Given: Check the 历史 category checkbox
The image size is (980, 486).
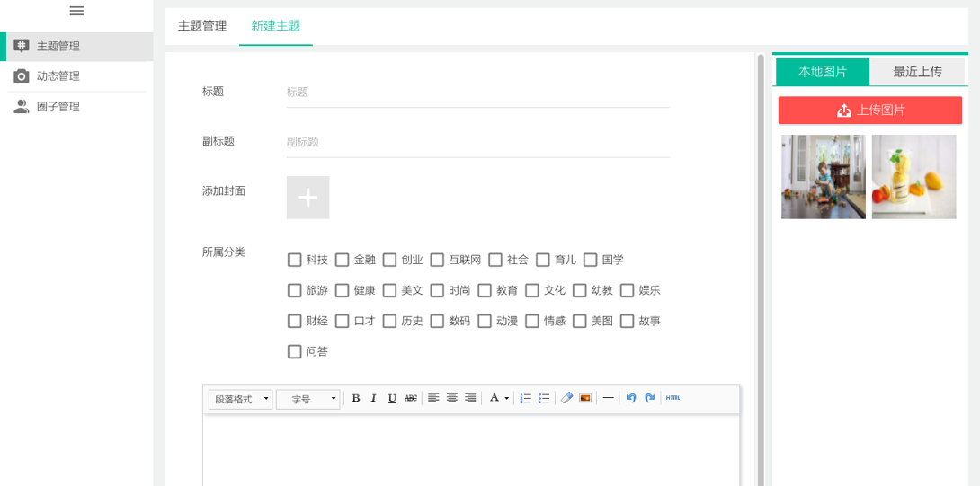Looking at the screenshot, I should [390, 321].
